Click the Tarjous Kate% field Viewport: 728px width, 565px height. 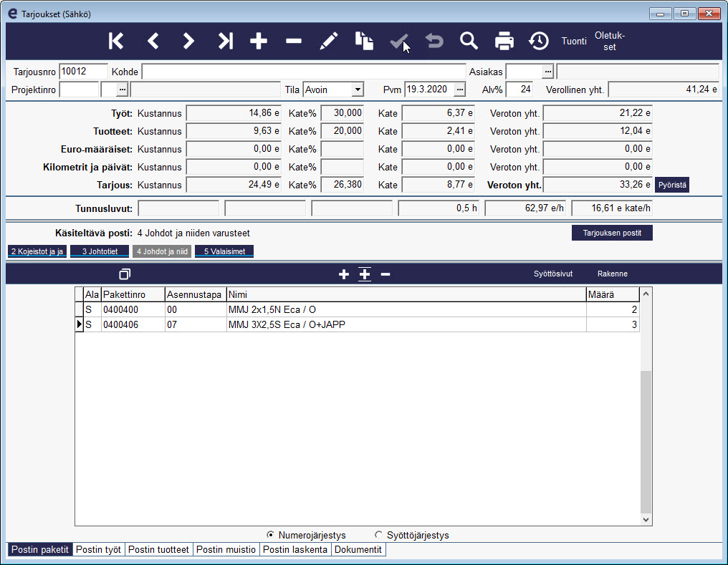click(343, 185)
